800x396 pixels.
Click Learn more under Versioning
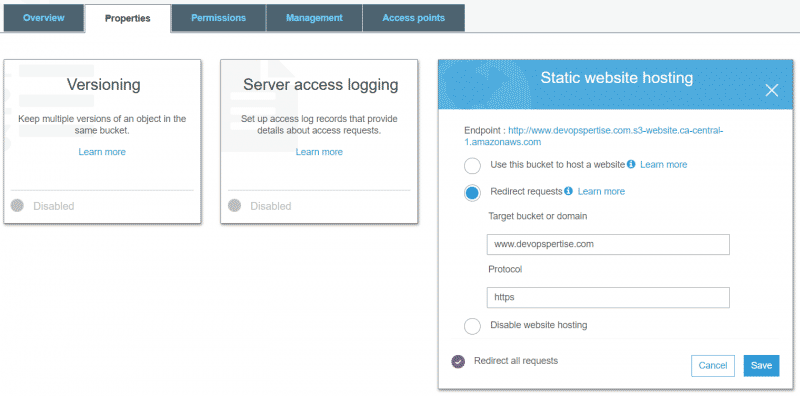click(x=102, y=152)
